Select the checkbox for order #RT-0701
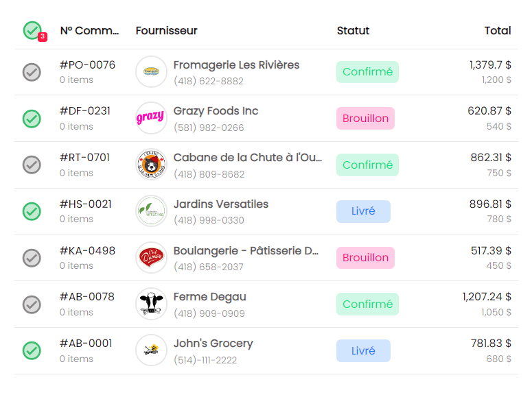532x395 pixels. click(x=32, y=165)
